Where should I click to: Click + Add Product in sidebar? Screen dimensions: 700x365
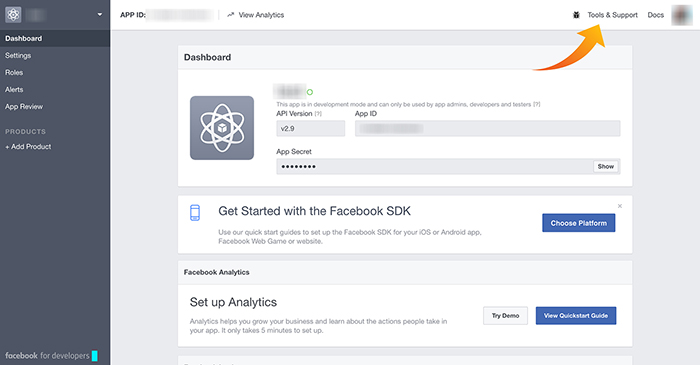pos(28,146)
